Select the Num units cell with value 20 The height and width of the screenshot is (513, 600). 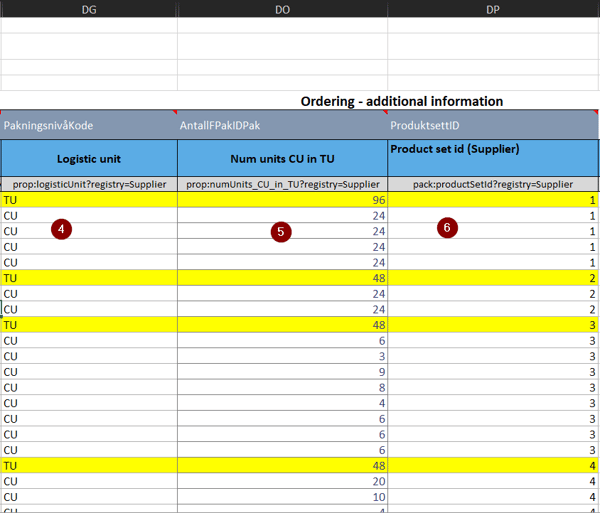coord(282,481)
